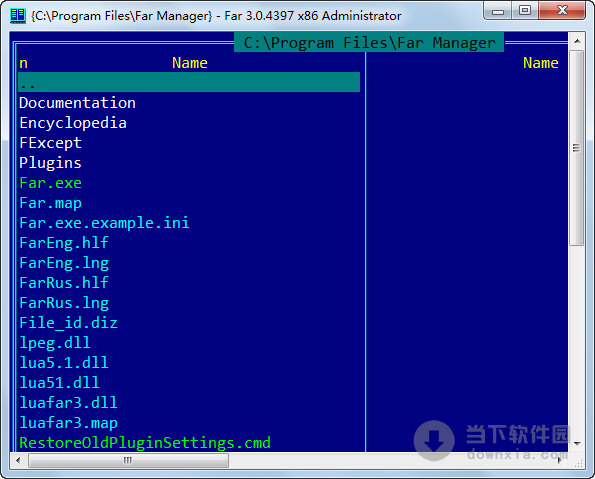Click the Far Manager title bar icon

[17, 16]
